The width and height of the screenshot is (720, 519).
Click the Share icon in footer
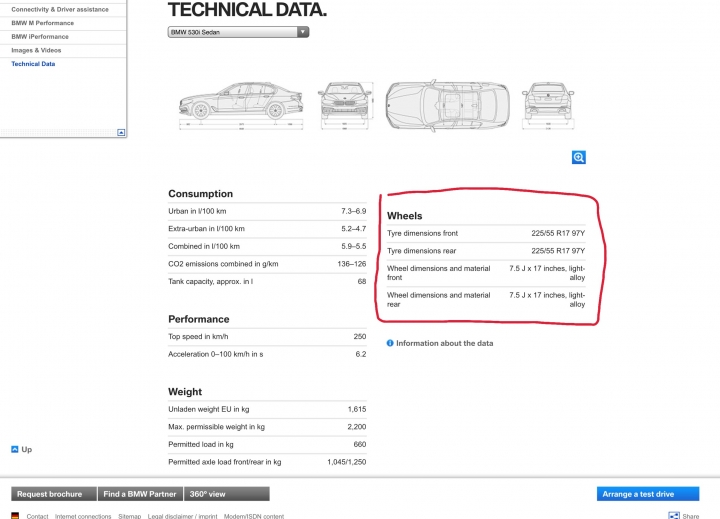pos(674,516)
